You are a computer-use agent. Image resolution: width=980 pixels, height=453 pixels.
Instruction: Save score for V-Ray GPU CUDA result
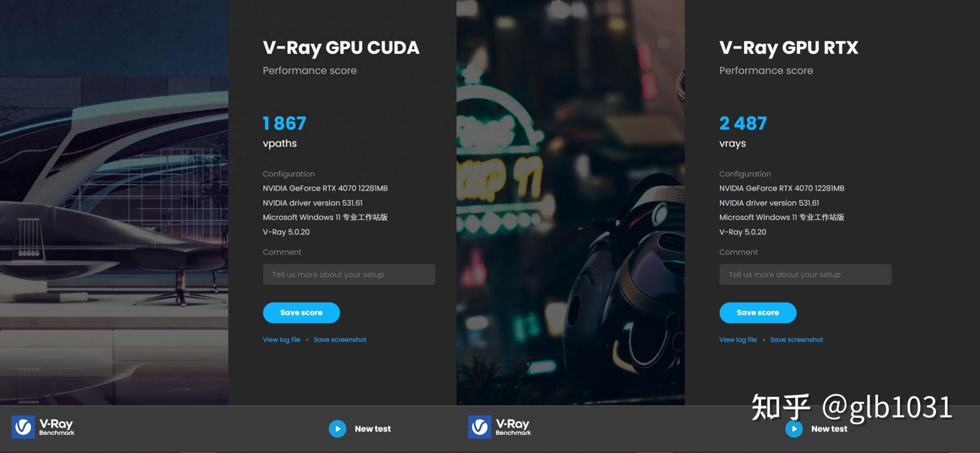tap(301, 313)
